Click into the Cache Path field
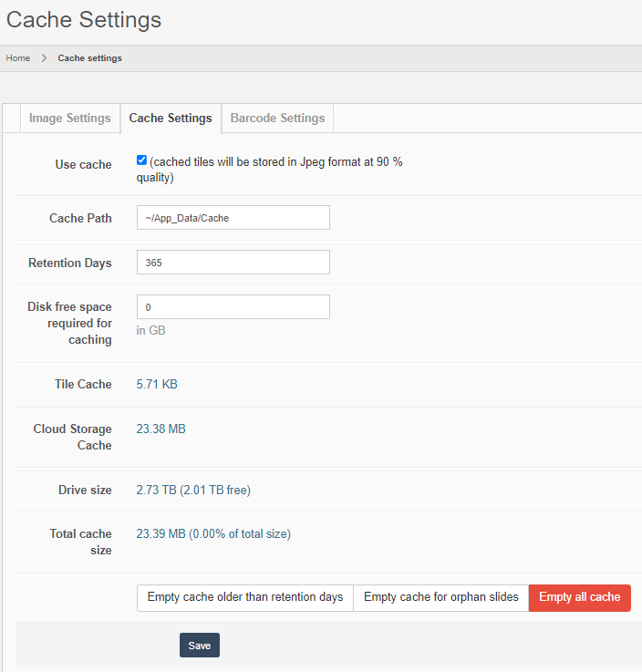The image size is (642, 672). click(233, 218)
